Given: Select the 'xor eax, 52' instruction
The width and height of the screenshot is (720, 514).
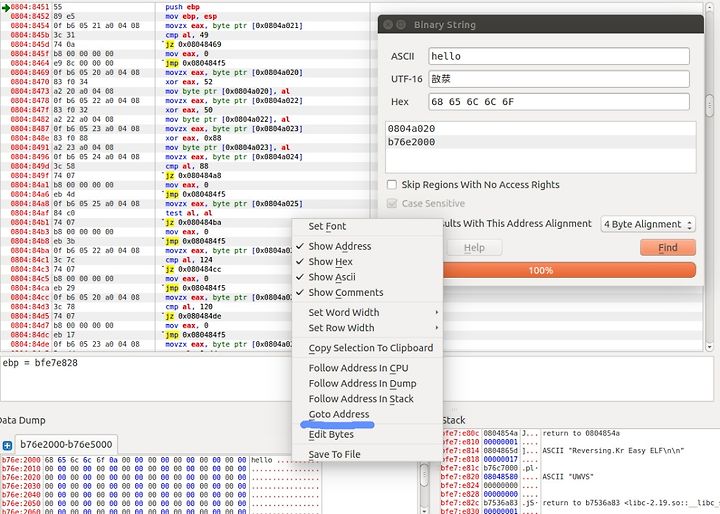Looking at the screenshot, I should tap(189, 82).
